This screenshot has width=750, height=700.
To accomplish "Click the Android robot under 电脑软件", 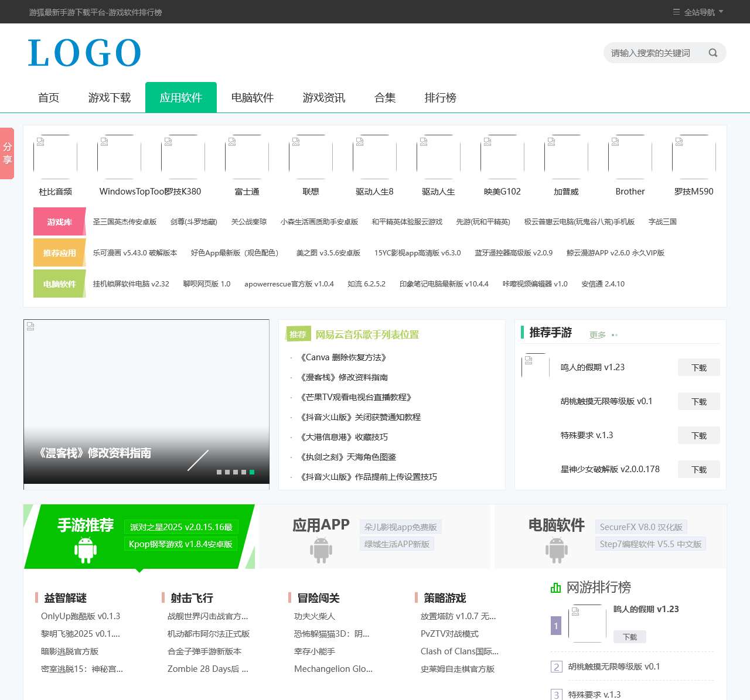I will coord(557,550).
